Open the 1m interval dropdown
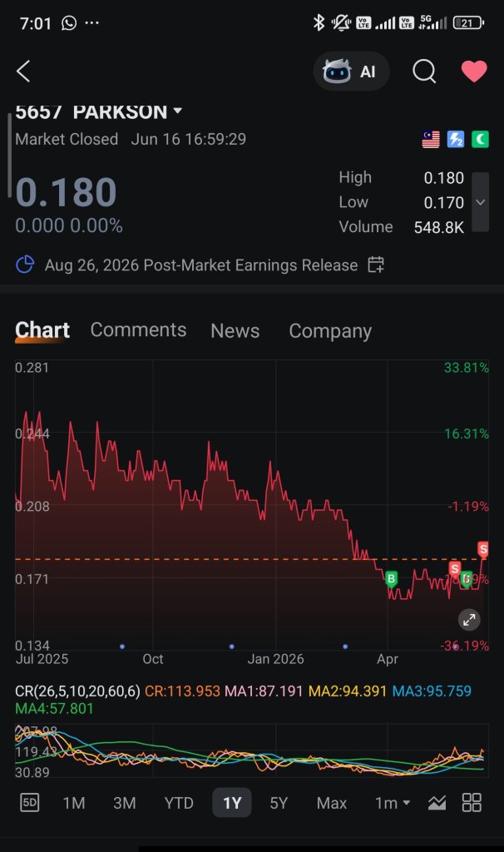The width and height of the screenshot is (504, 852). [x=392, y=803]
